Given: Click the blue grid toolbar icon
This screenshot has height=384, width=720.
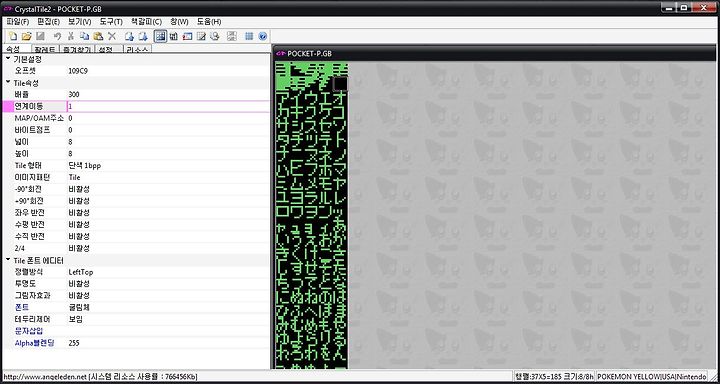Looking at the screenshot, I should pos(249,36).
